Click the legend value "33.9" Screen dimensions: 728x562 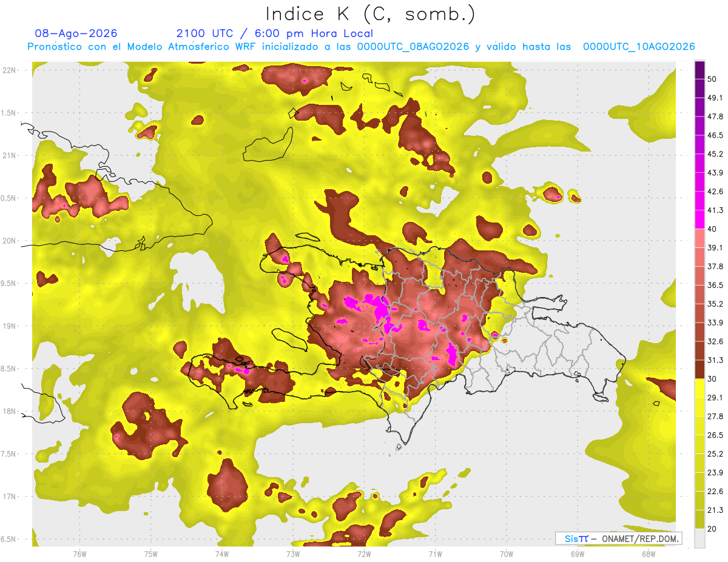tap(715, 323)
